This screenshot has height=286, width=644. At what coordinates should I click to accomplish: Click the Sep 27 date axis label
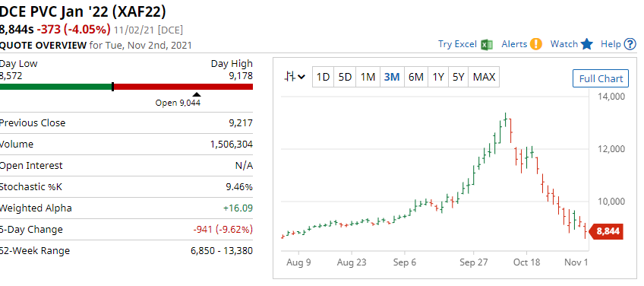coord(473,262)
